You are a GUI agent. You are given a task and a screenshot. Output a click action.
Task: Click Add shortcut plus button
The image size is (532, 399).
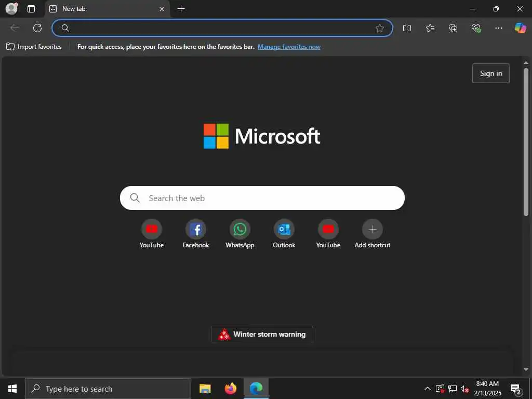pos(372,229)
